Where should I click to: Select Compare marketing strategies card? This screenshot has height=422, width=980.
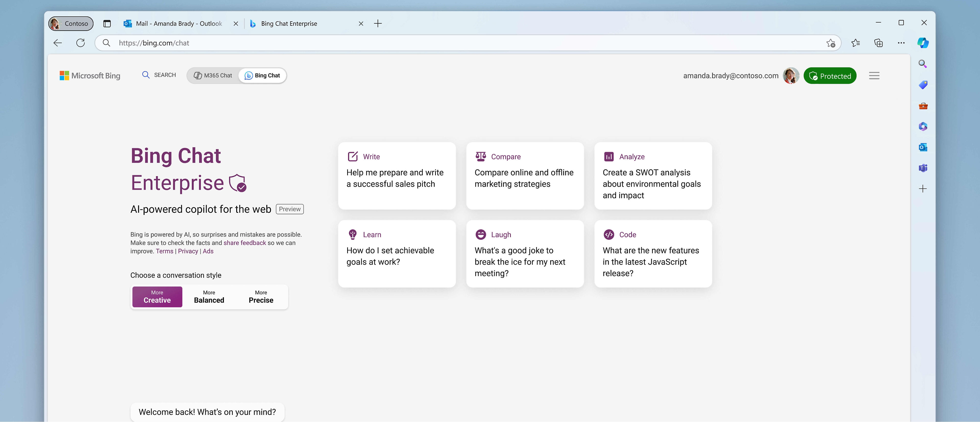coord(525,176)
